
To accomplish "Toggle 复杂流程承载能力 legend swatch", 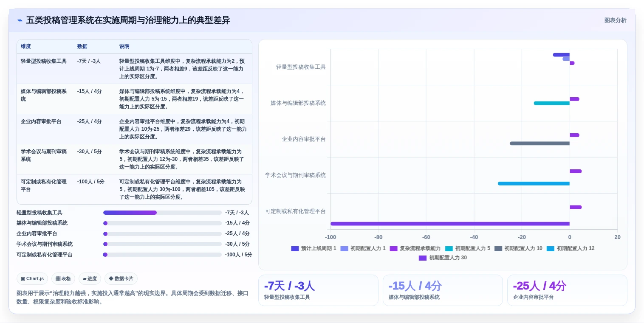I will [393, 249].
